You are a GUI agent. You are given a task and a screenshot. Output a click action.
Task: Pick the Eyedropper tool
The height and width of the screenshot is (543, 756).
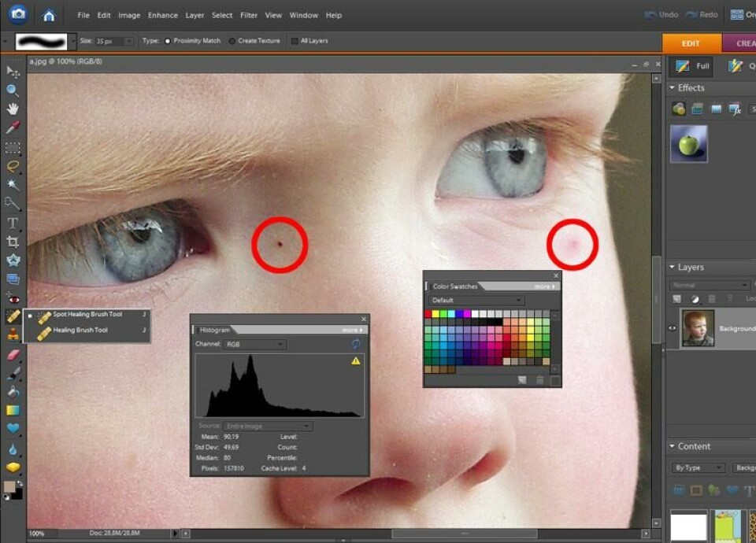13,127
